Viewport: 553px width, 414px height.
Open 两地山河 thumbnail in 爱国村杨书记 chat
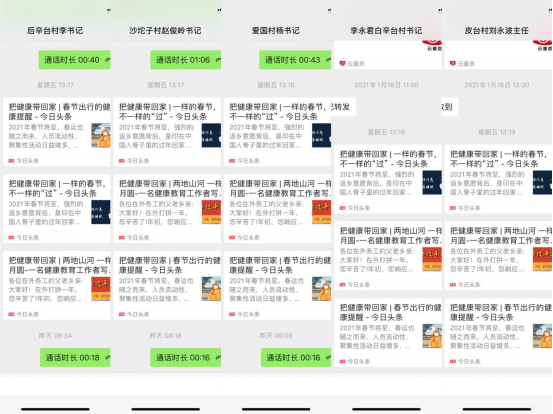pos(321,212)
